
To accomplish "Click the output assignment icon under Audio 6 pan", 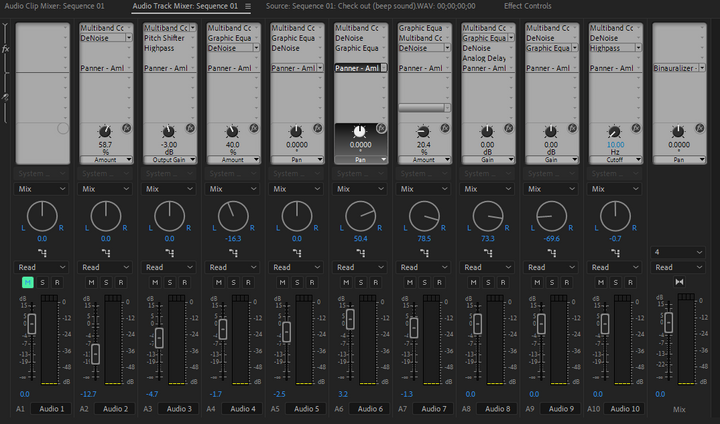I will pos(361,253).
